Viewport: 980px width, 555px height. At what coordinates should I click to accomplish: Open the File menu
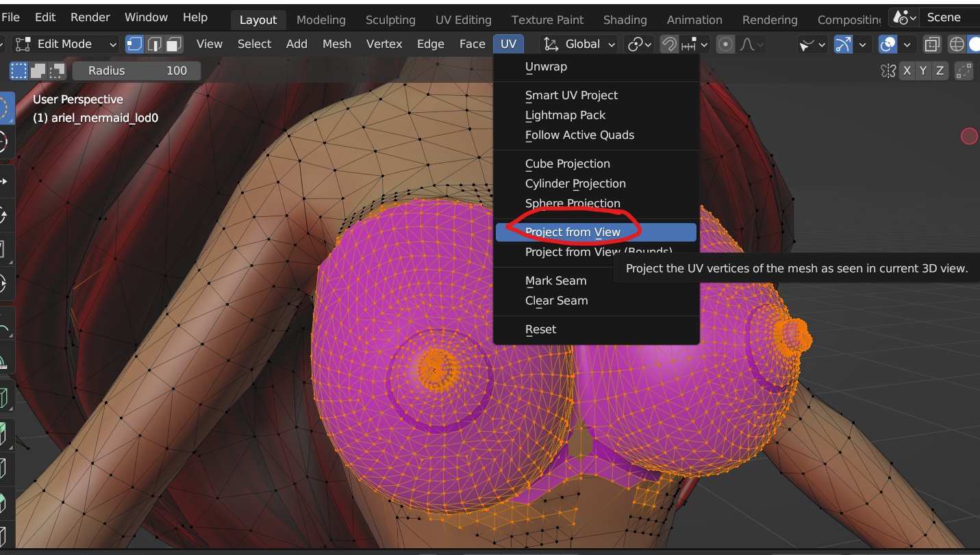[x=11, y=17]
